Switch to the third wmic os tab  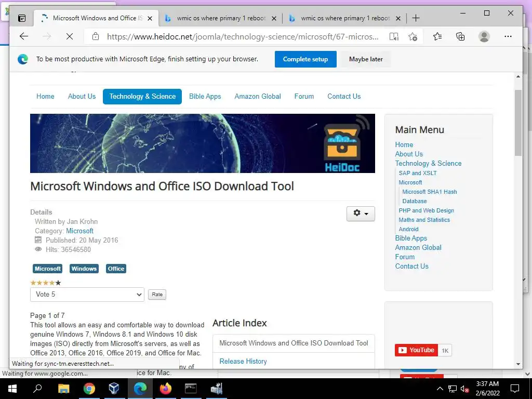(345, 18)
